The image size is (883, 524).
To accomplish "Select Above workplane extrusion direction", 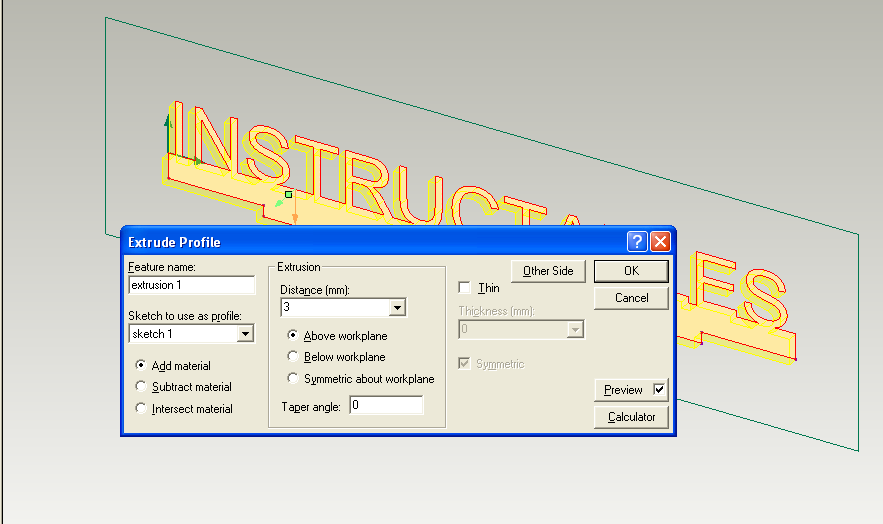I will point(292,335).
